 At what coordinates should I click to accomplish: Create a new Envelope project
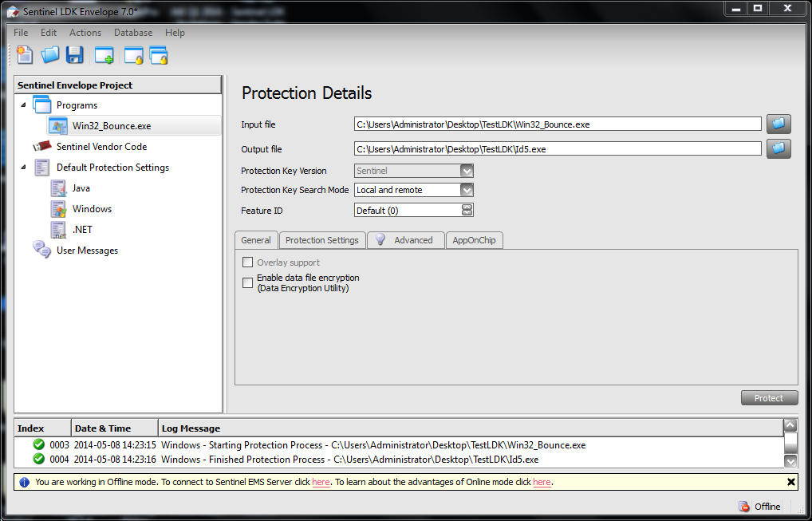click(22, 54)
